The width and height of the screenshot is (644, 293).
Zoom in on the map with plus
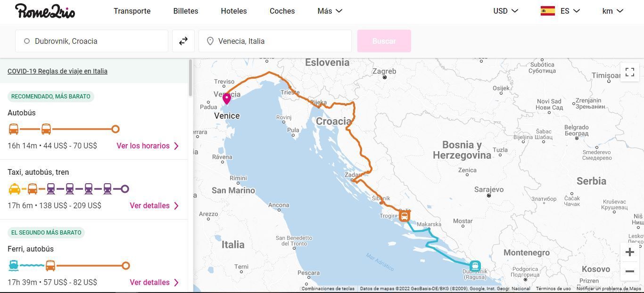point(629,252)
